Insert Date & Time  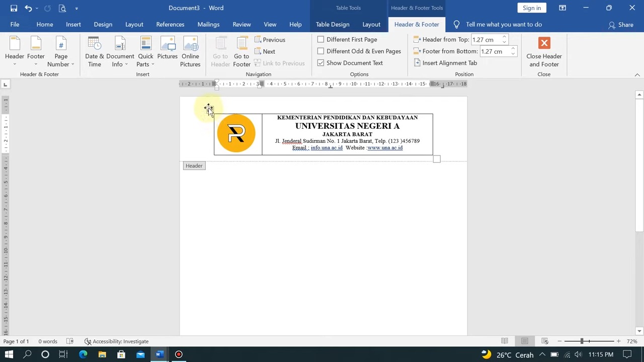(95, 52)
